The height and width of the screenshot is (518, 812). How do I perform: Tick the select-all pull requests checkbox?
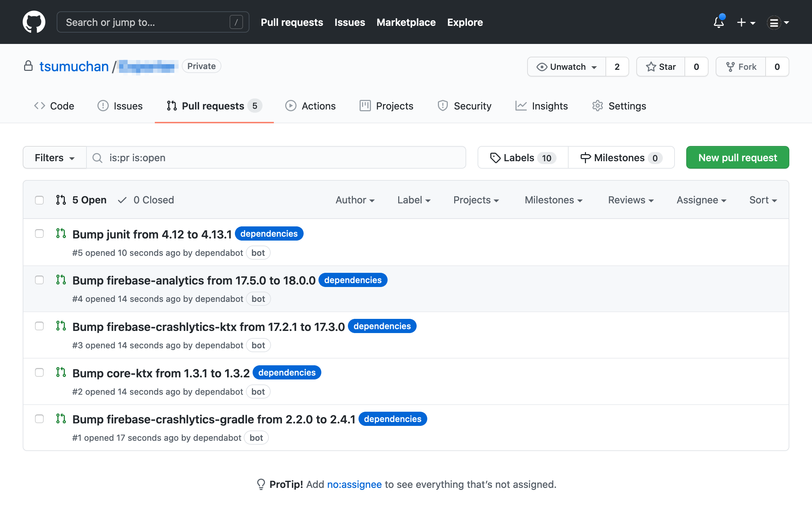coord(39,200)
